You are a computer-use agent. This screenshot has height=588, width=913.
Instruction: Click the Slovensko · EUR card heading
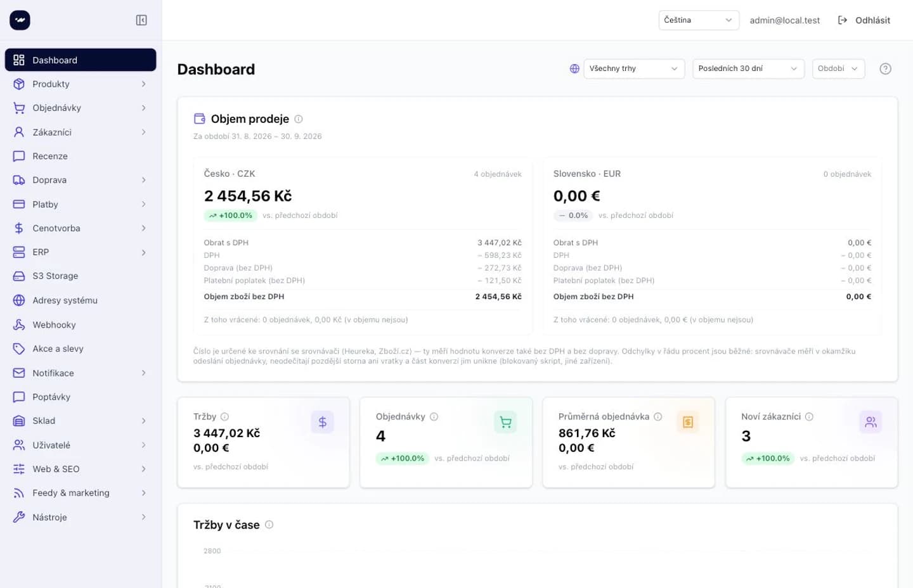coord(586,174)
